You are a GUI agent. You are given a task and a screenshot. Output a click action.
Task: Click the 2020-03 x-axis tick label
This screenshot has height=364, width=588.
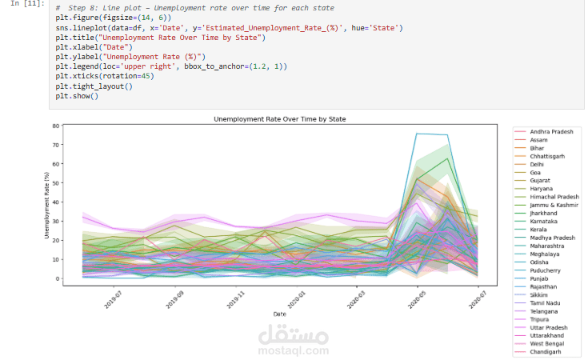355,299
